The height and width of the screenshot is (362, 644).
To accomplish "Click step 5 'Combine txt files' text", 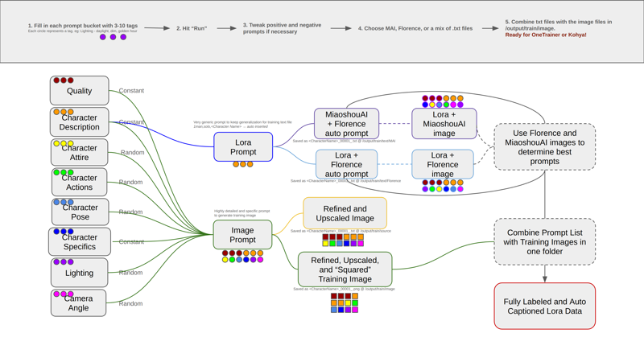I will (559, 25).
